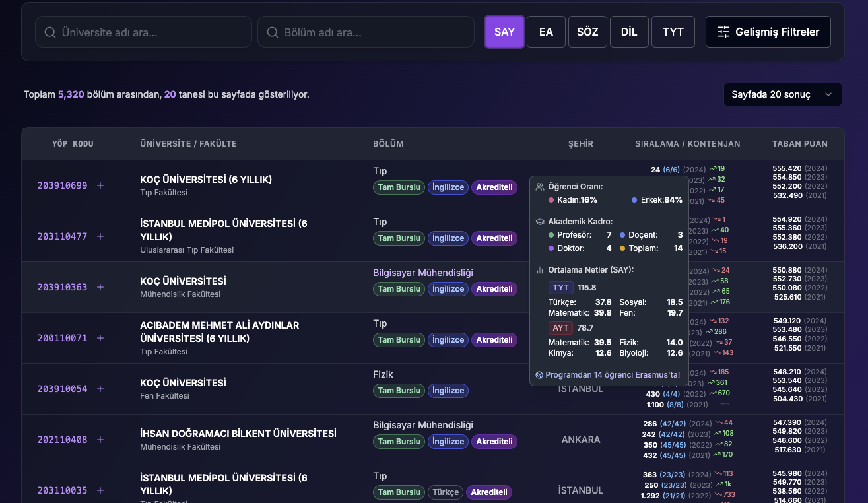Click YÖP code 203910363

pos(62,287)
